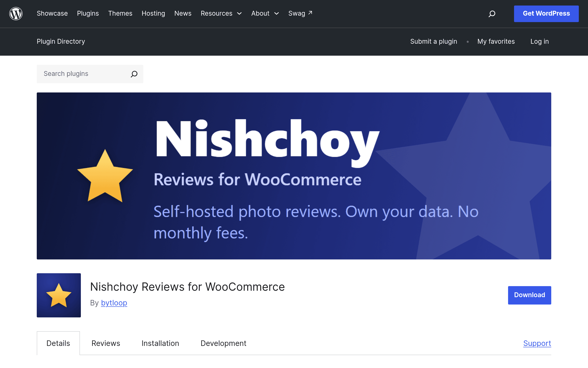Viewport: 588px width, 368px height.
Task: Click the Nishchoy plugin star icon thumbnail
Action: [59, 295]
